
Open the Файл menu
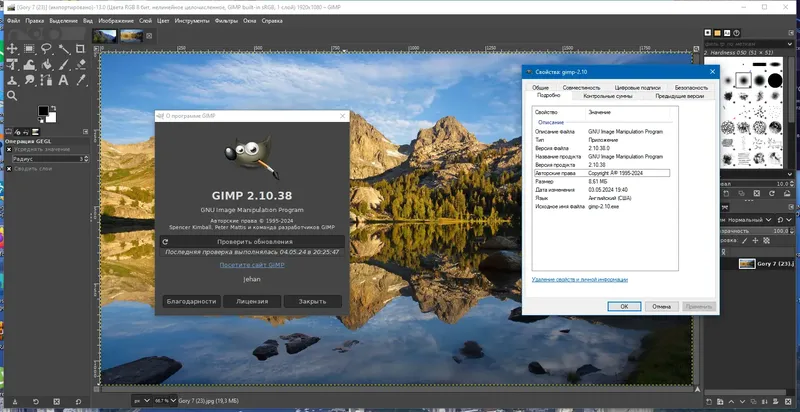tap(13, 21)
